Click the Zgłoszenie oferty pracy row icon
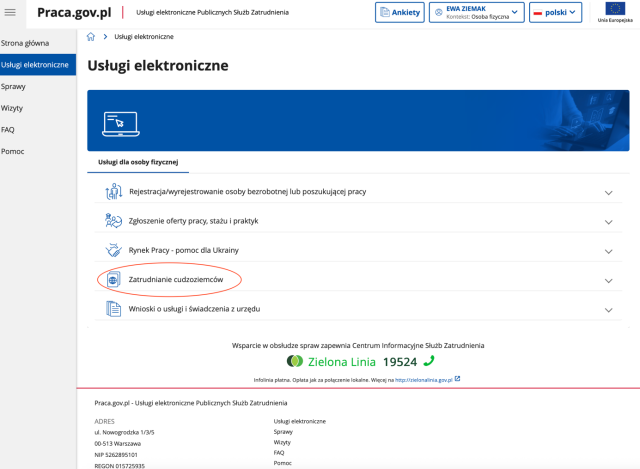Viewport: 640px width, 469px height. click(x=113, y=221)
